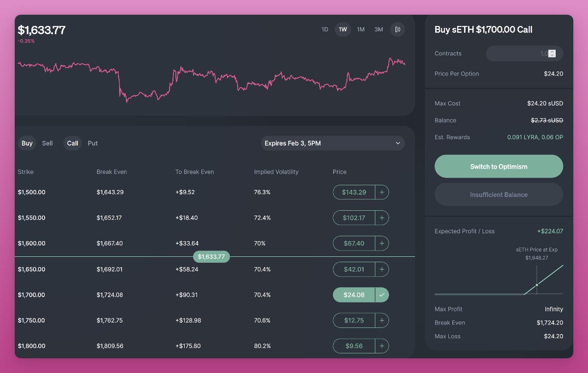Open the Expires Feb 3, 5PM dropdown

332,143
